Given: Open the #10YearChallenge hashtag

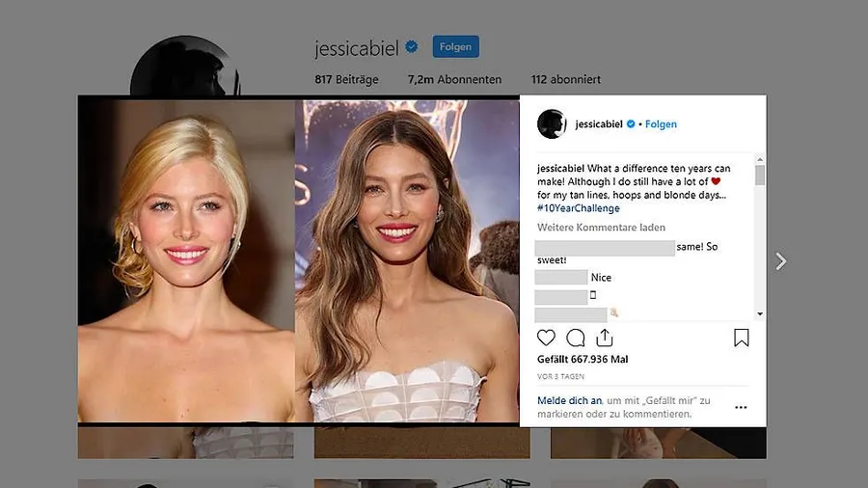Looking at the screenshot, I should point(579,208).
